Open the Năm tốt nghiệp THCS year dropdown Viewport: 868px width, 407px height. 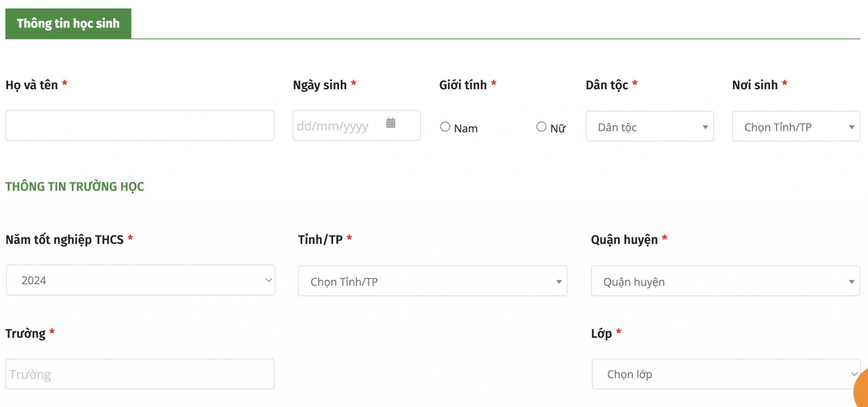(x=140, y=280)
